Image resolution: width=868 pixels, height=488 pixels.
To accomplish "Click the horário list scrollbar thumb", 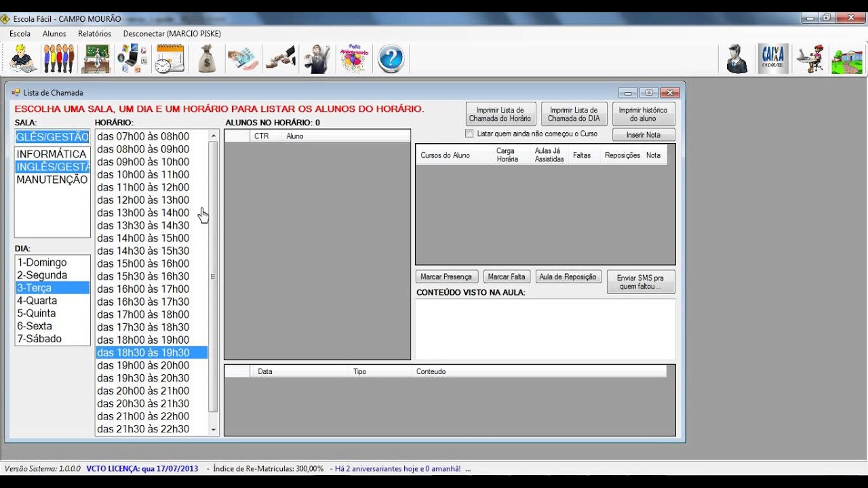I will pos(214,277).
